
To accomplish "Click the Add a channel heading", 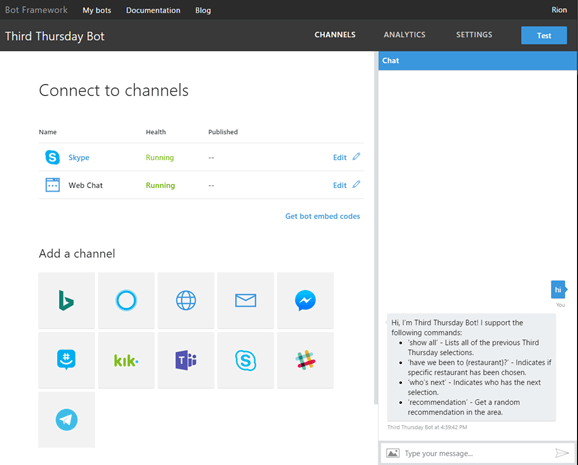I will [x=77, y=254].
